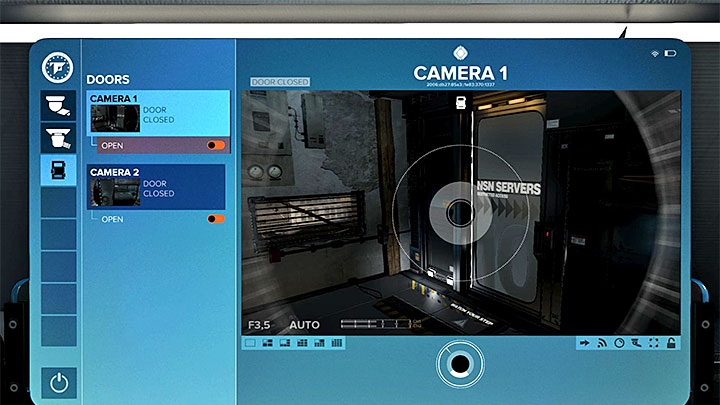Click the center focus reticle in feed

[x=459, y=212]
